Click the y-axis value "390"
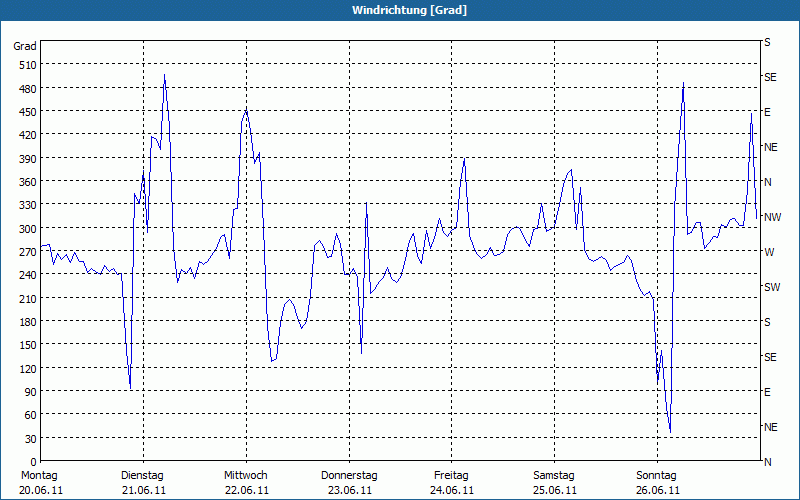 28,159
